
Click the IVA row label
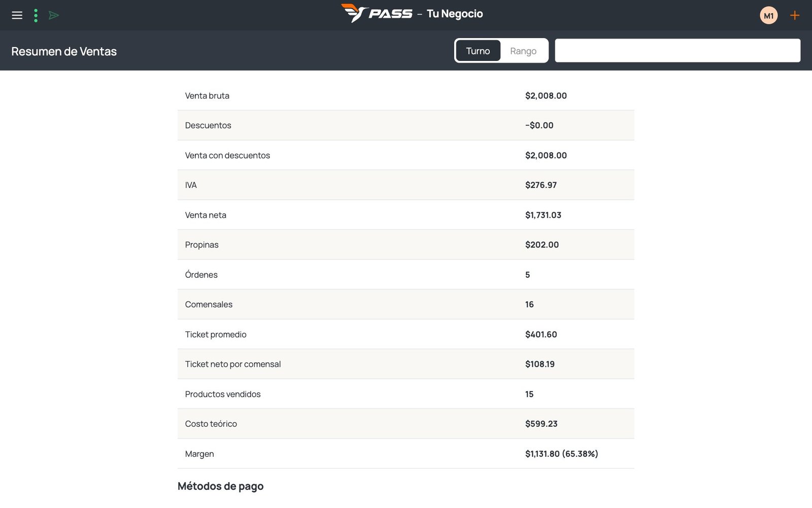[191, 185]
